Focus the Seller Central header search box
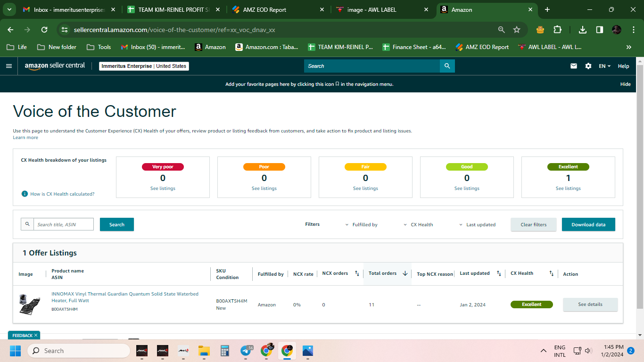Viewport: 644px width, 362px height. (x=372, y=66)
